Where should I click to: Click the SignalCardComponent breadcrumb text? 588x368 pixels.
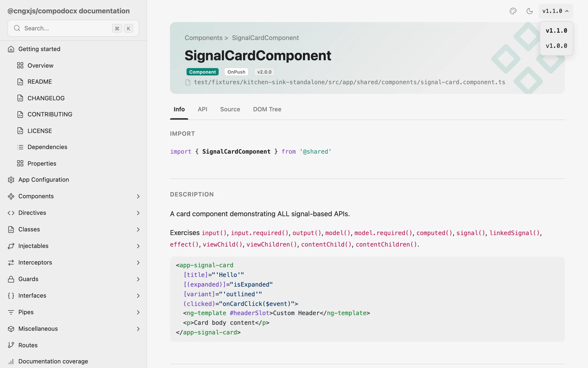[265, 38]
